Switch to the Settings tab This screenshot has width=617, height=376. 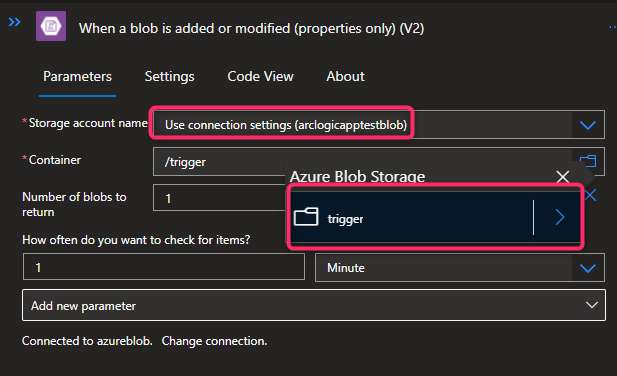tap(170, 76)
